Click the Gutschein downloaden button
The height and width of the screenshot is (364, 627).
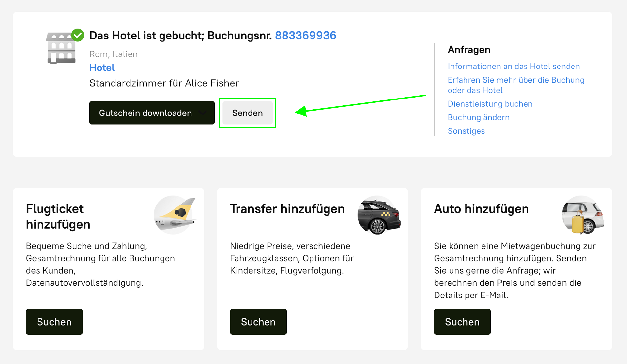click(145, 113)
